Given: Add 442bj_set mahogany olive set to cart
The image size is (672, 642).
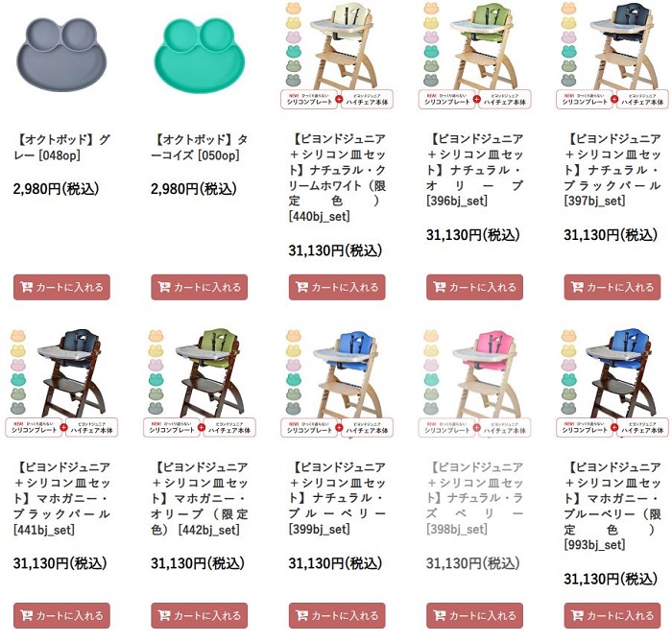Looking at the screenshot, I should pyautogui.click(x=200, y=615).
